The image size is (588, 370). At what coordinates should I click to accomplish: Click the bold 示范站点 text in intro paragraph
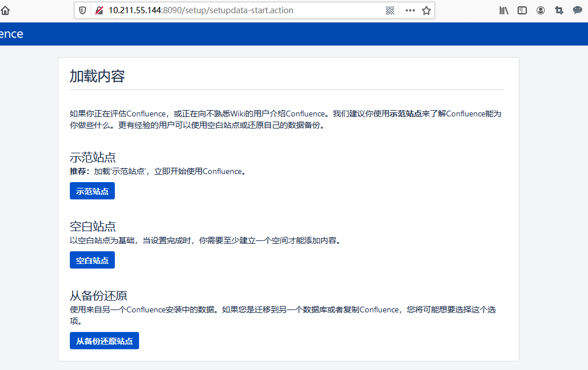pyautogui.click(x=405, y=114)
